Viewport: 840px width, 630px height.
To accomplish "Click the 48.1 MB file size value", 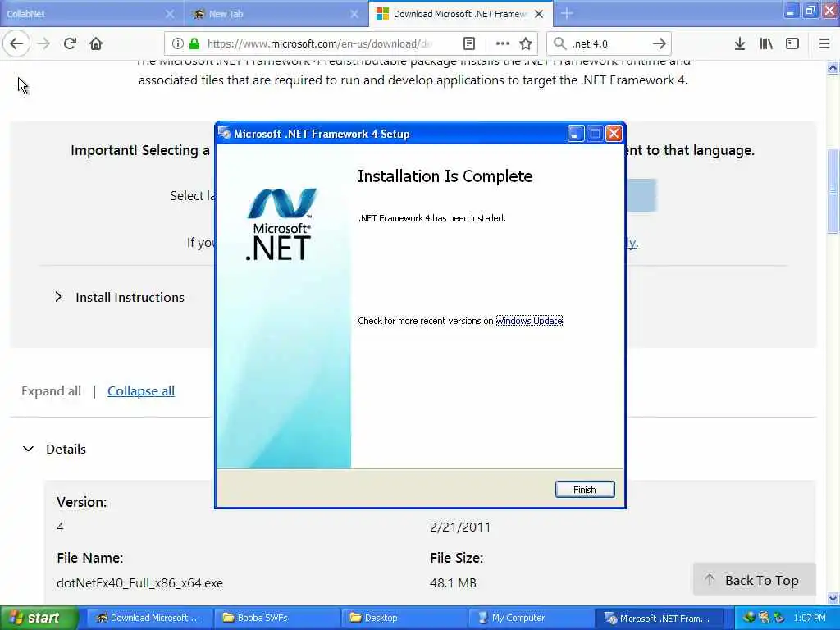I will pyautogui.click(x=453, y=583).
